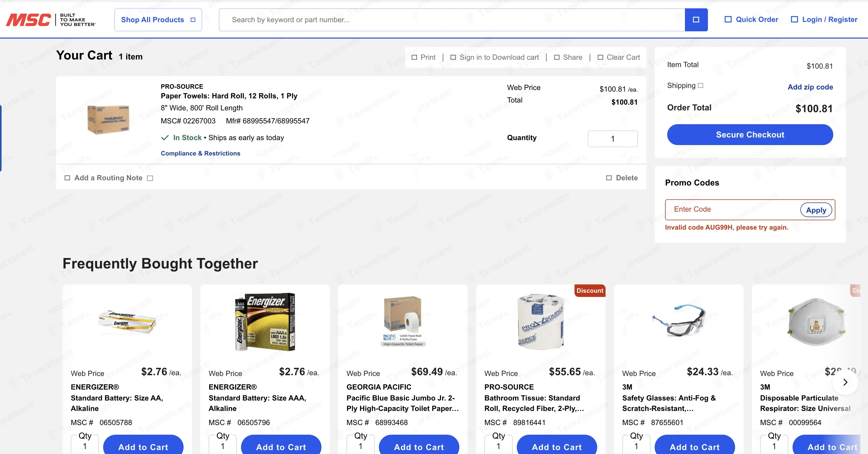Click the Print text link

(x=428, y=58)
